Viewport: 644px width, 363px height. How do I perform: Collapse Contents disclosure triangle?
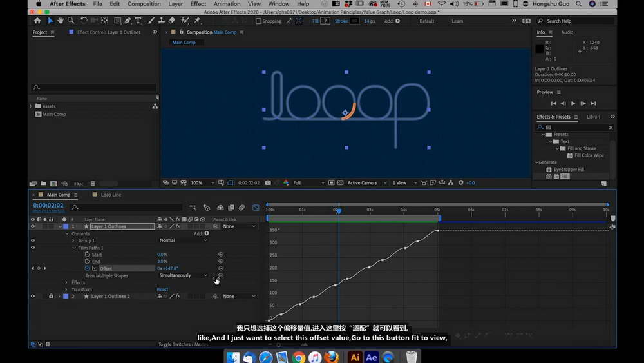pos(67,234)
